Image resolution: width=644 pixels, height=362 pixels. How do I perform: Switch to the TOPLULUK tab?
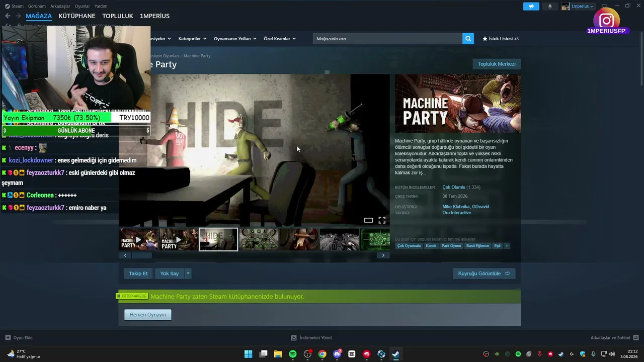point(118,16)
